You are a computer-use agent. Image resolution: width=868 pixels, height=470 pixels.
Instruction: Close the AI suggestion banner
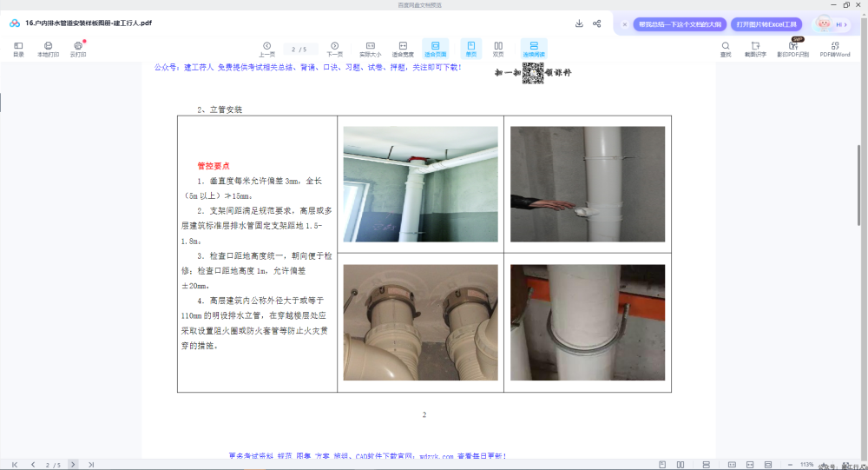click(x=624, y=24)
